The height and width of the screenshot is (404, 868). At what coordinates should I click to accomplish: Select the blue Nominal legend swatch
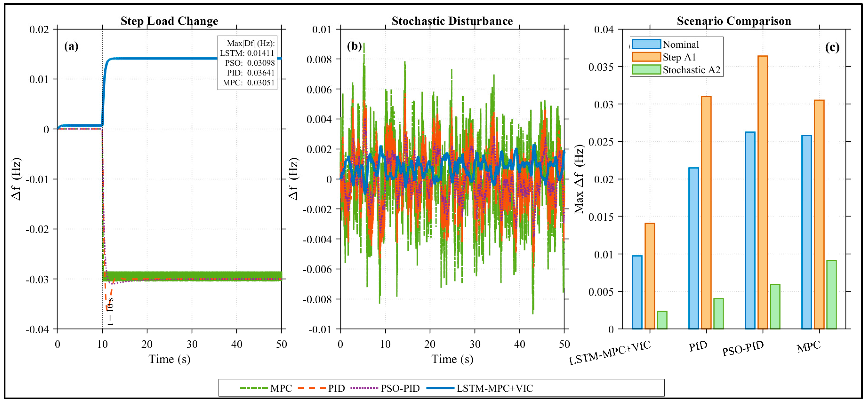[x=646, y=44]
